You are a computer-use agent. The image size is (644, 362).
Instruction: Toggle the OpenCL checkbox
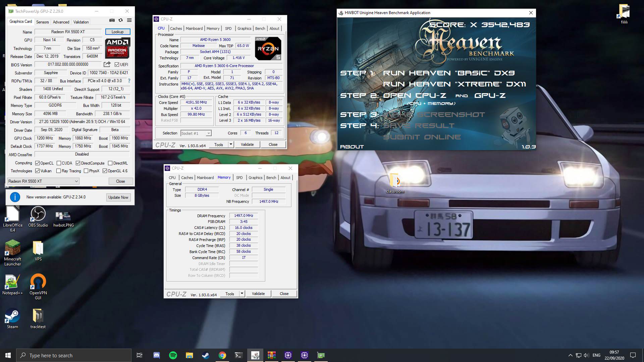point(38,163)
